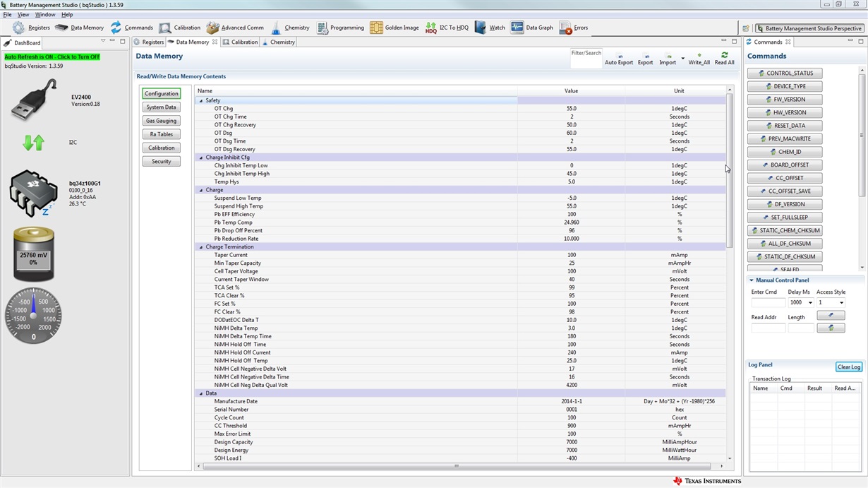Collapse the Safety group
Viewport: 868px width, 488px height.
click(201, 101)
